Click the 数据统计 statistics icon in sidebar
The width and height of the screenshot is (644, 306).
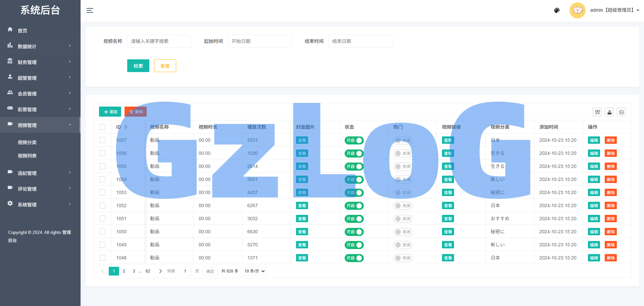coord(10,46)
